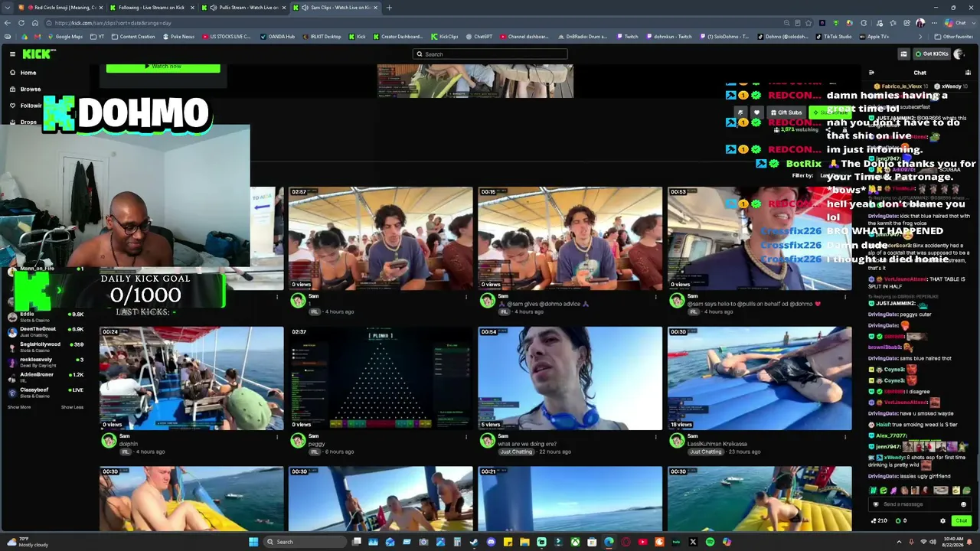
Task: Open the KickClips bookmark
Action: pyautogui.click(x=444, y=37)
